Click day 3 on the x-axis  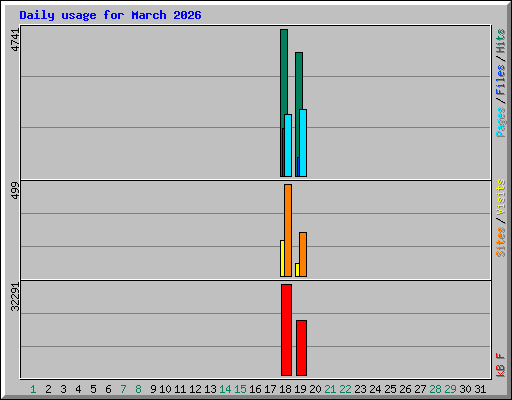[x=63, y=389]
